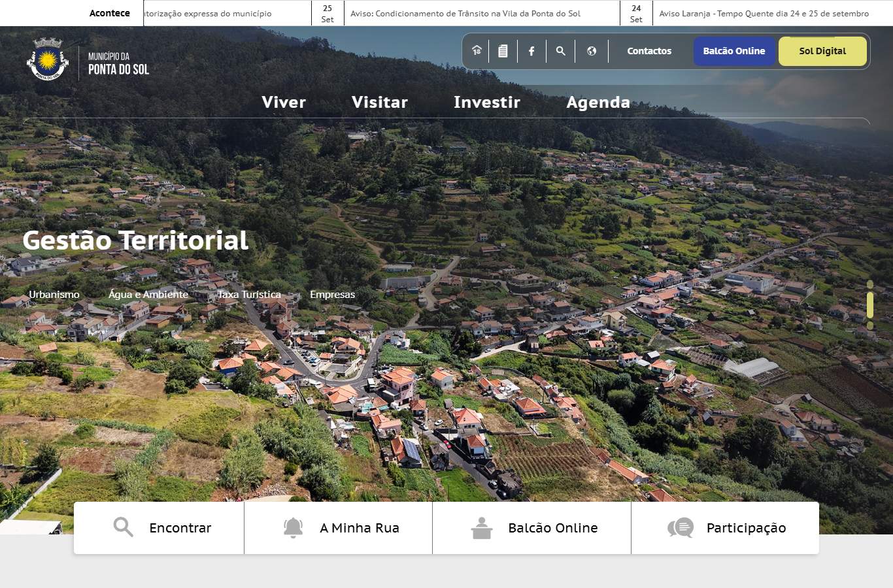Open the Urbanismo link
The image size is (893, 588).
pyautogui.click(x=54, y=295)
